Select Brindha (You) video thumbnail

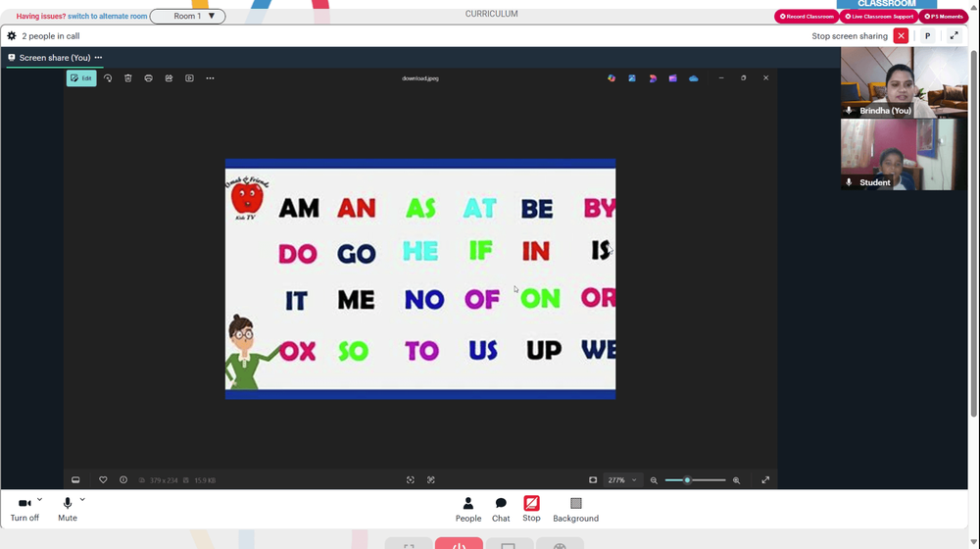click(904, 82)
